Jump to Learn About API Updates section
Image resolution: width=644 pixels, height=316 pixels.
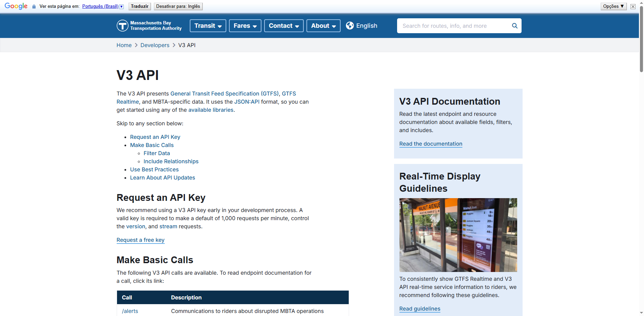tap(163, 177)
